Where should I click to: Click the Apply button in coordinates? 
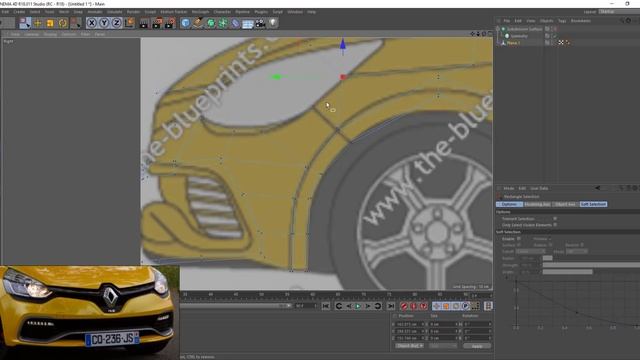point(477,346)
